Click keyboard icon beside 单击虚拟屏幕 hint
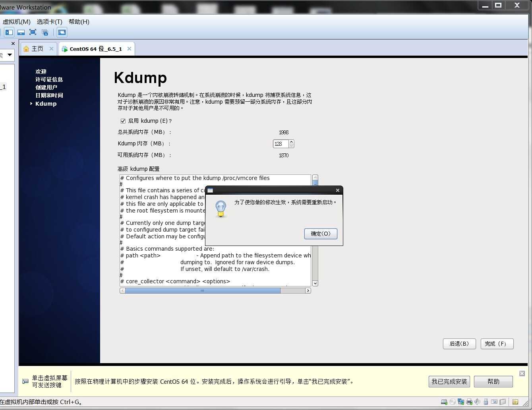This screenshot has width=532, height=410. (25, 381)
